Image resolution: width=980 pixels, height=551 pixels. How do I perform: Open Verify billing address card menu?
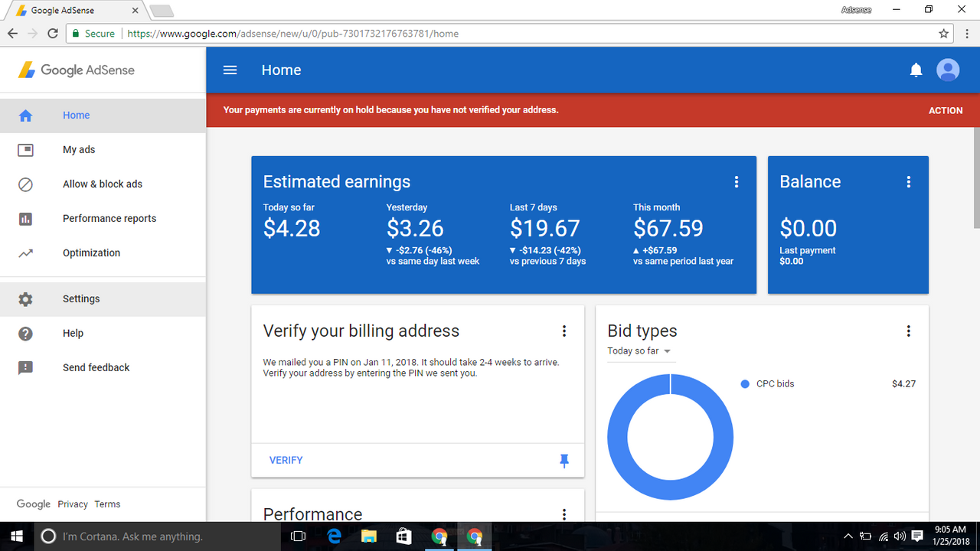pyautogui.click(x=564, y=331)
